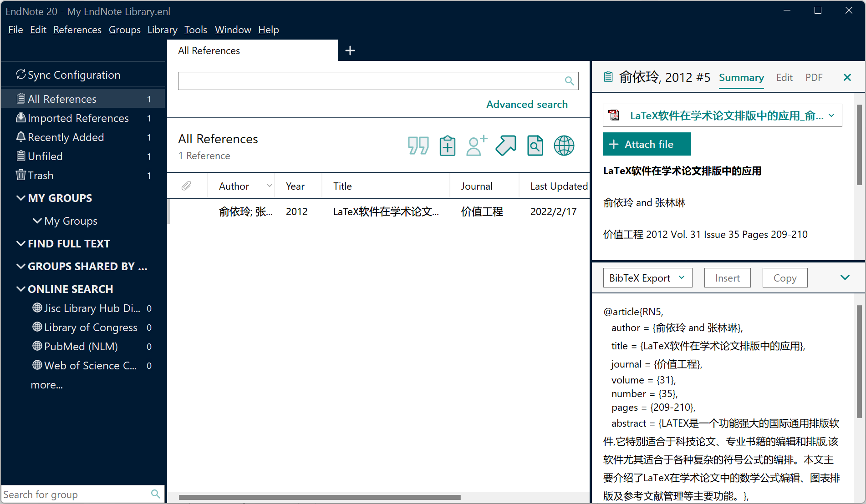Open a new tab with plus icon

coord(350,50)
